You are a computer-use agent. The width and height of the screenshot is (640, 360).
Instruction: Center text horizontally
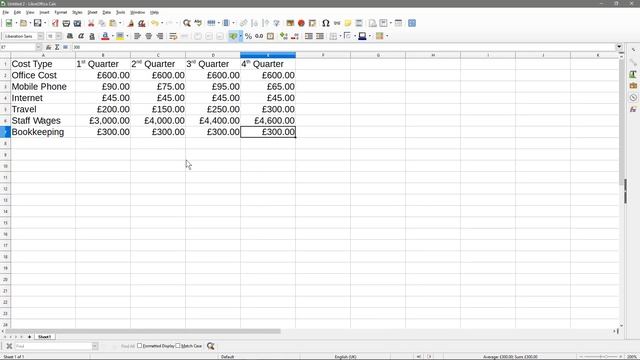coord(149,36)
